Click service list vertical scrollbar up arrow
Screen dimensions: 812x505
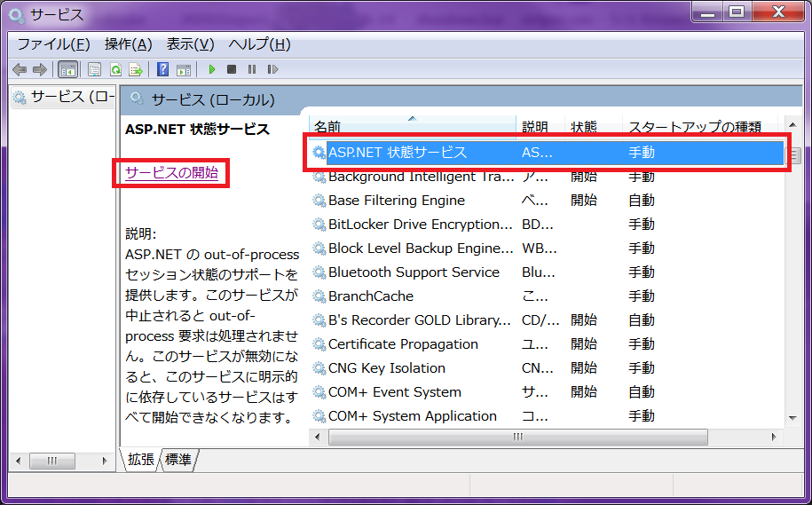pyautogui.click(x=792, y=125)
